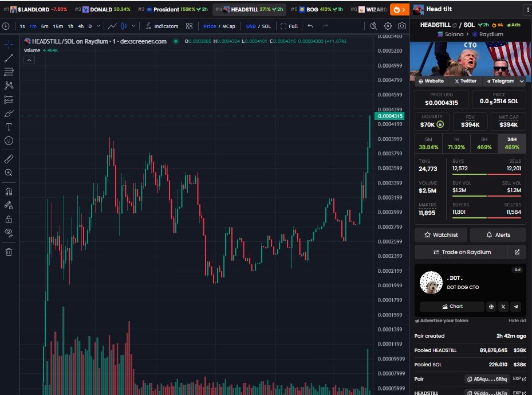Open the token Website link
The width and height of the screenshot is (532, 395).
point(431,81)
